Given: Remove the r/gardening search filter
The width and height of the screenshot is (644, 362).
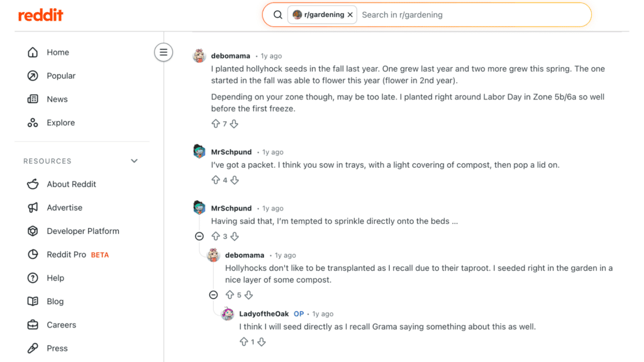Looking at the screenshot, I should click(x=350, y=14).
